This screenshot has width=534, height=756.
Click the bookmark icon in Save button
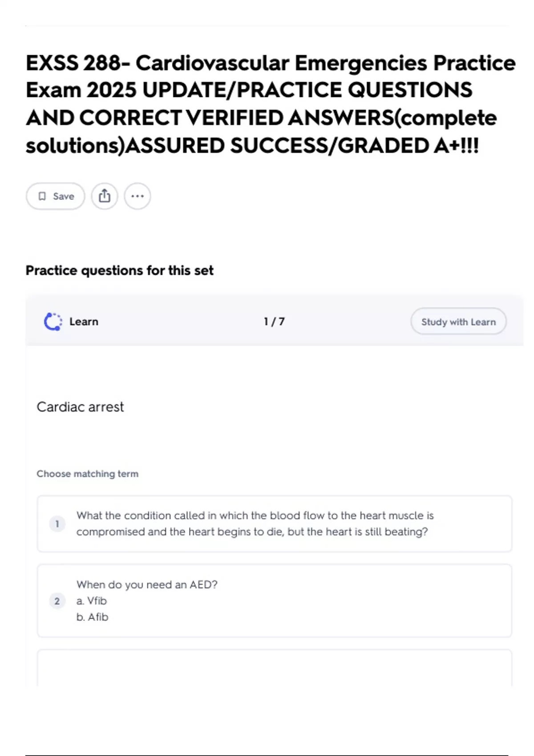pos(42,196)
